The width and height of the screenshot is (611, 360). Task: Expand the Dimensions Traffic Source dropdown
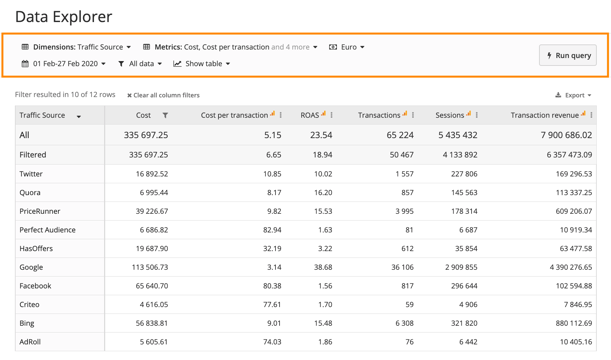click(x=76, y=47)
